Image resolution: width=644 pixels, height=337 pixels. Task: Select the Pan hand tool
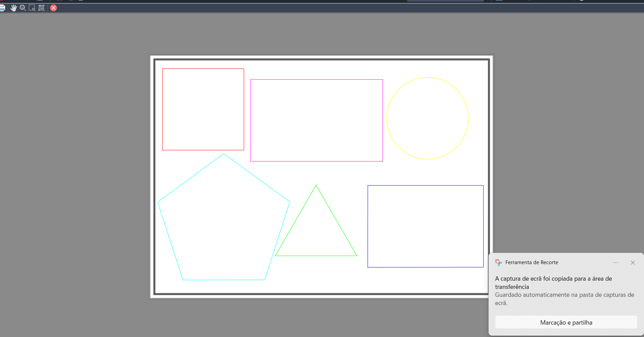(14, 8)
